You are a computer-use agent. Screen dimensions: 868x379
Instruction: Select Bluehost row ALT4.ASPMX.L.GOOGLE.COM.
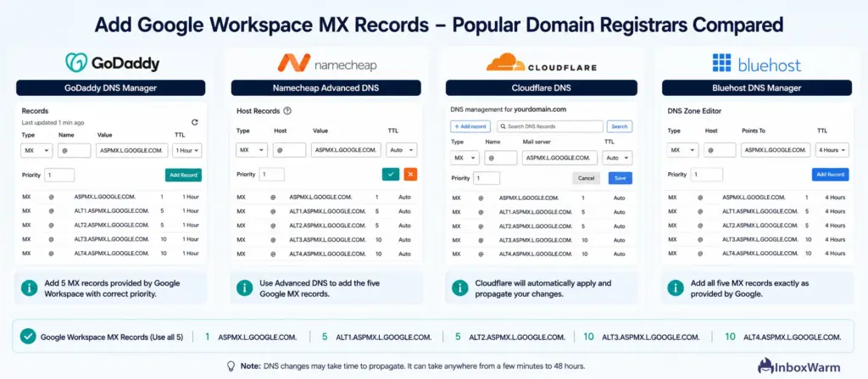coord(757,254)
